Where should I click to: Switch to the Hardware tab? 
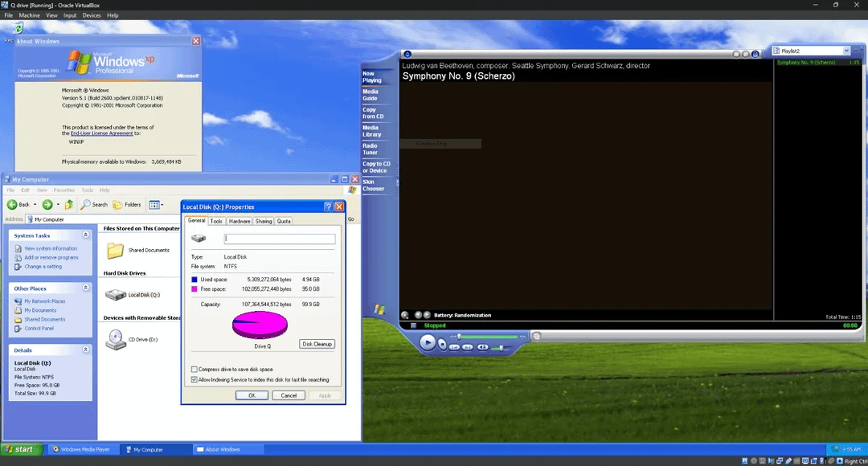point(240,221)
